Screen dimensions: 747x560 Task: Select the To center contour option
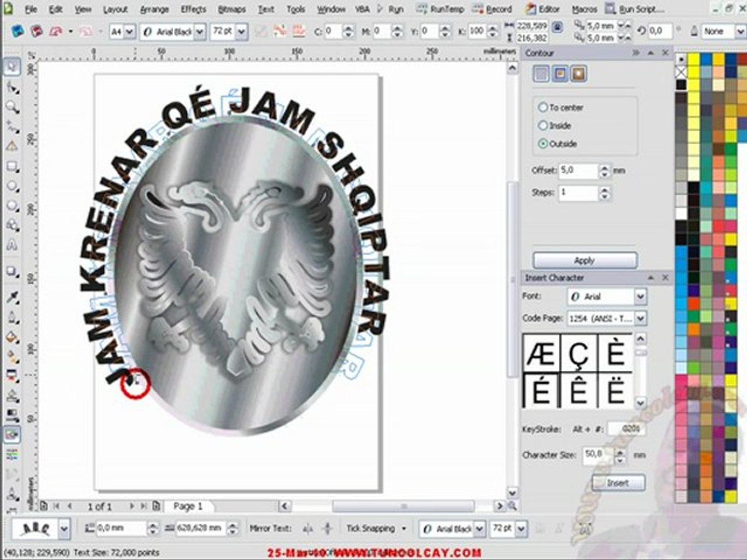coord(543,107)
